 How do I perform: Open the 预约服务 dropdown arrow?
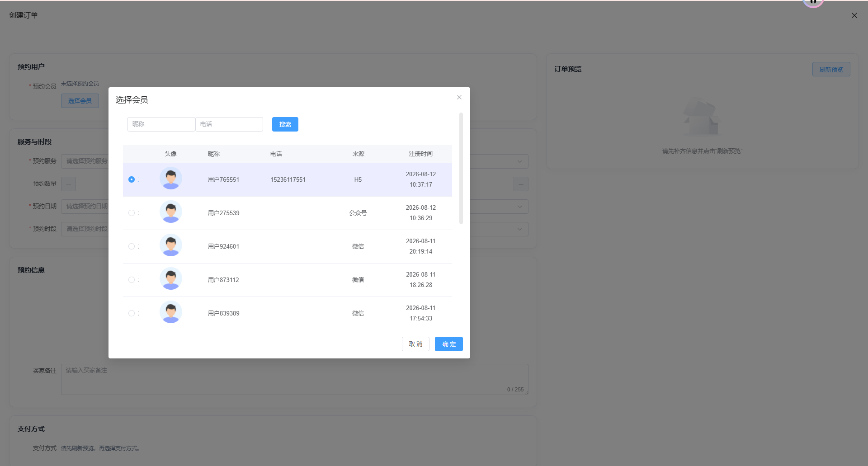520,161
